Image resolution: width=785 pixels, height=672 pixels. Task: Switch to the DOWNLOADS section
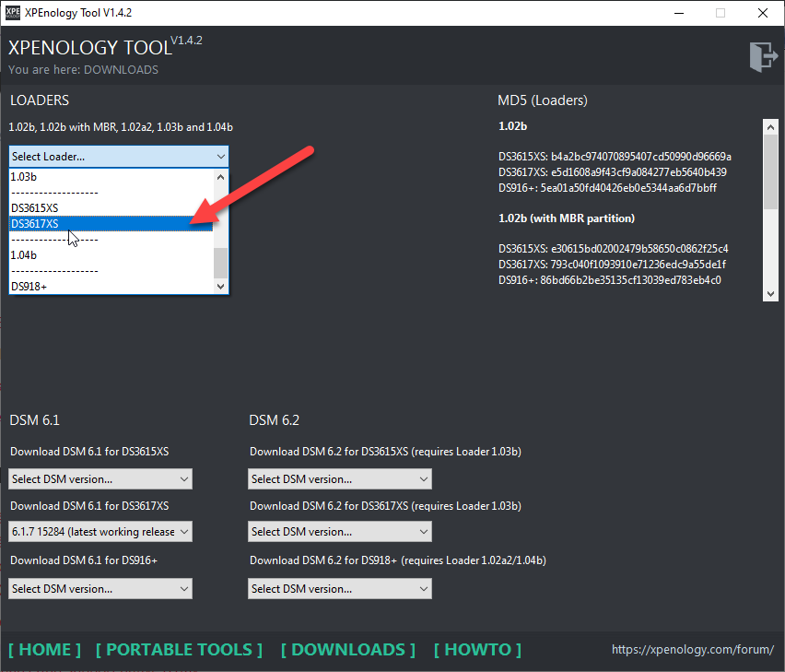point(347,650)
